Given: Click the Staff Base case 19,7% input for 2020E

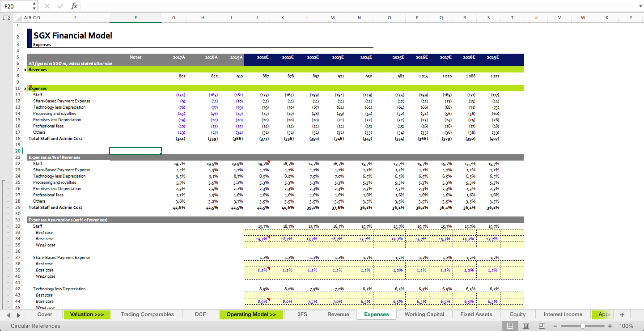Looking at the screenshot, I should 262,239.
